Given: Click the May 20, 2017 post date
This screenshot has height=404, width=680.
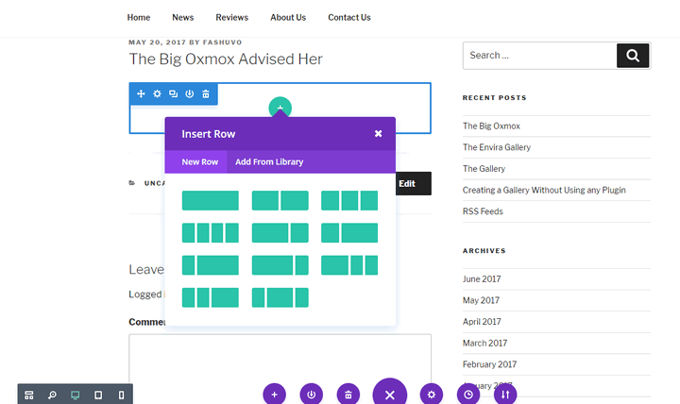Looking at the screenshot, I should [x=157, y=42].
